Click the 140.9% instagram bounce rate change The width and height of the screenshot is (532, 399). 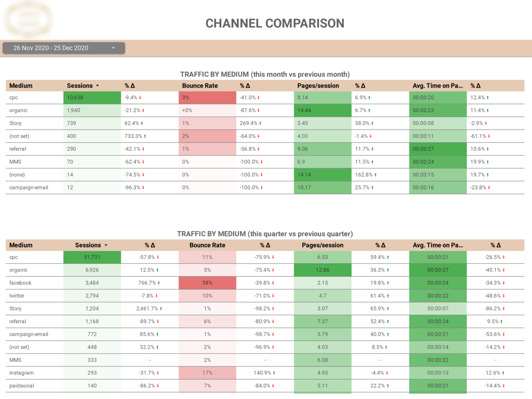click(262, 373)
